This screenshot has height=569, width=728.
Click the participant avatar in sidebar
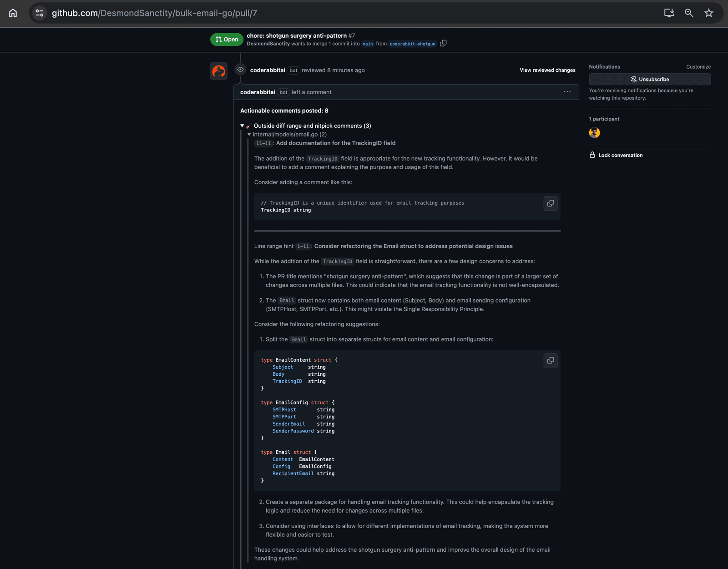click(x=594, y=133)
